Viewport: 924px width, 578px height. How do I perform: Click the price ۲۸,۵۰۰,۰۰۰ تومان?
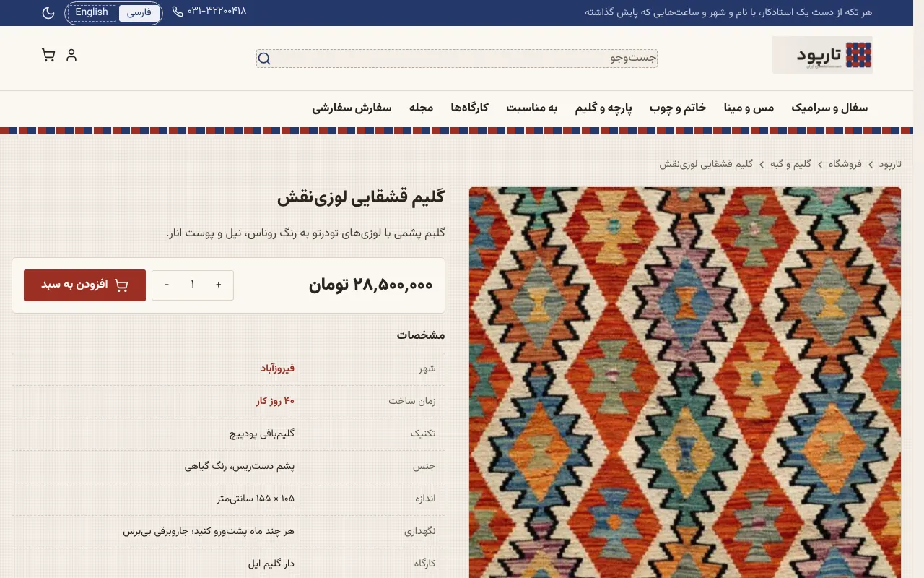[371, 285]
